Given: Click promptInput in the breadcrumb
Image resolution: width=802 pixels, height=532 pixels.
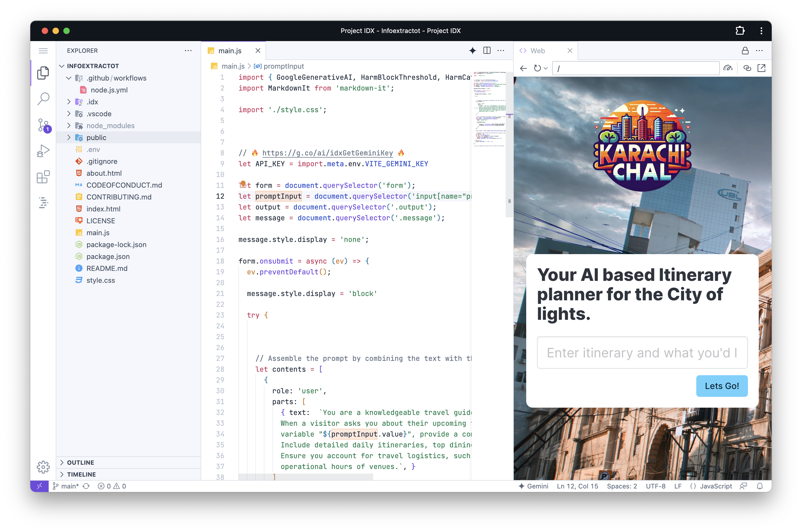Looking at the screenshot, I should 283,66.
